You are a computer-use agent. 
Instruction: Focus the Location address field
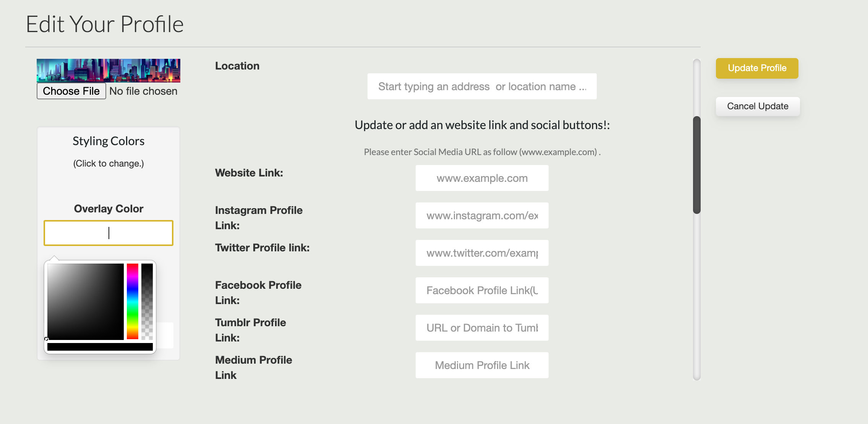[x=482, y=86]
